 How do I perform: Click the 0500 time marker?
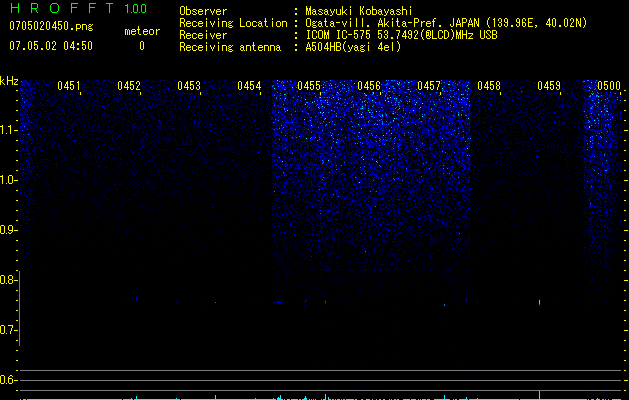(x=609, y=86)
